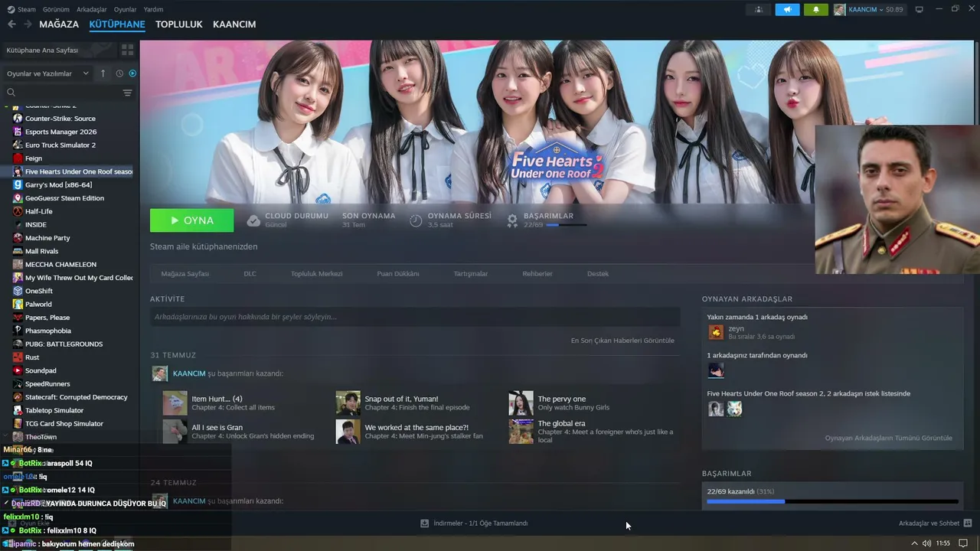The width and height of the screenshot is (980, 551).
Task: Click En Son Çıkan Haberleri Görüntüle
Action: [x=622, y=341]
